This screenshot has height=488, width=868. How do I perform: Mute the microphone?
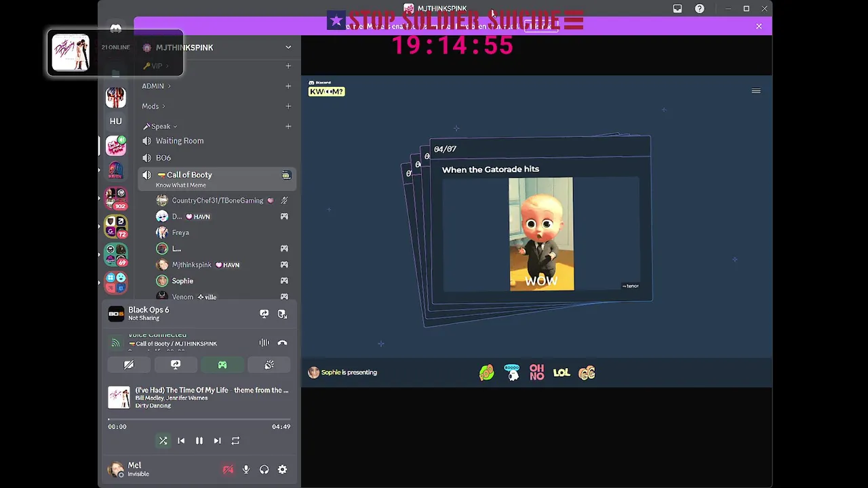[x=246, y=469]
